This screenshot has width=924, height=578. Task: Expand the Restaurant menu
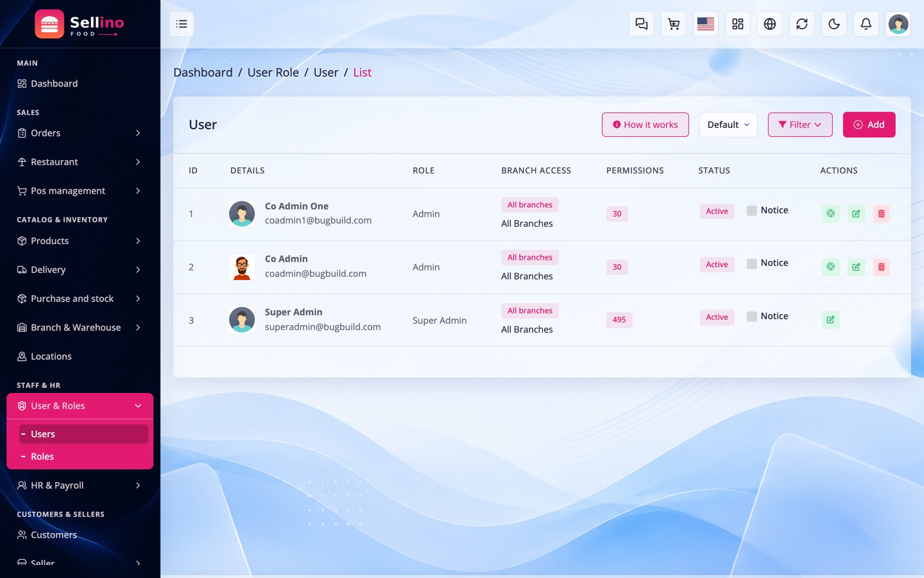coord(80,162)
